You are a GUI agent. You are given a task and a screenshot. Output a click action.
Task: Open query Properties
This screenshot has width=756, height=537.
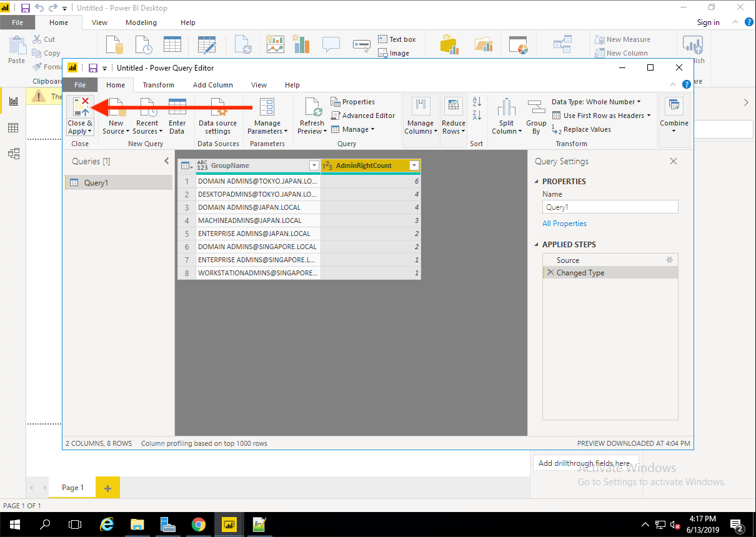point(353,102)
